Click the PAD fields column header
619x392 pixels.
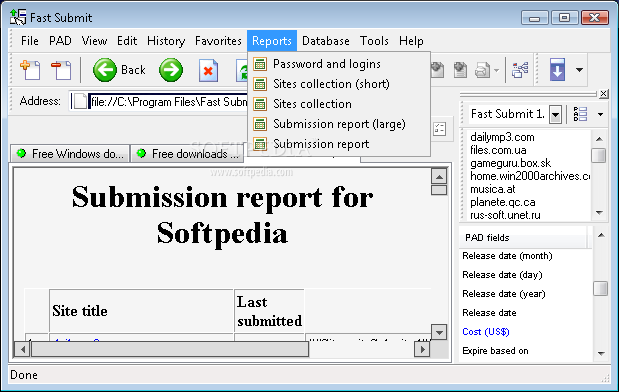(523, 238)
